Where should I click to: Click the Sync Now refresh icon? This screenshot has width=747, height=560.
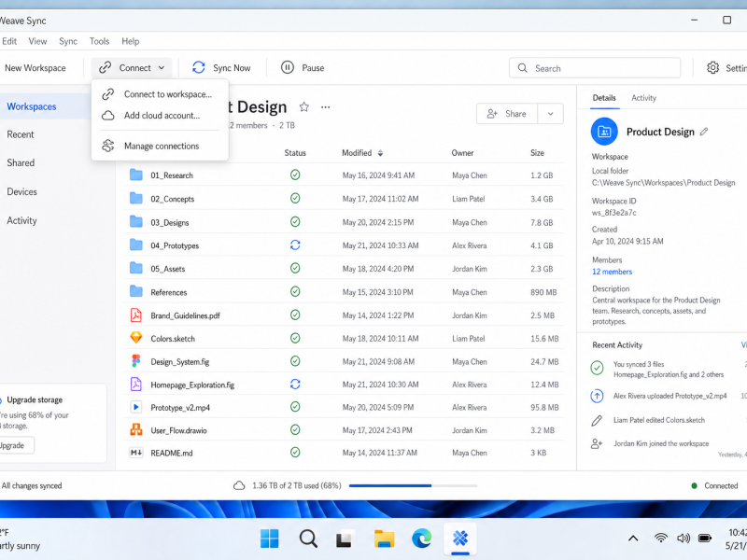[199, 67]
